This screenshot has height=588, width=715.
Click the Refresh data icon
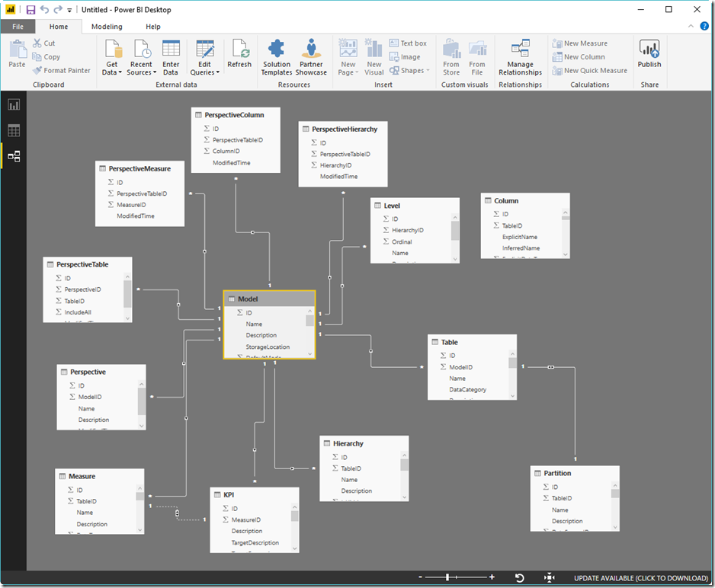(x=240, y=49)
